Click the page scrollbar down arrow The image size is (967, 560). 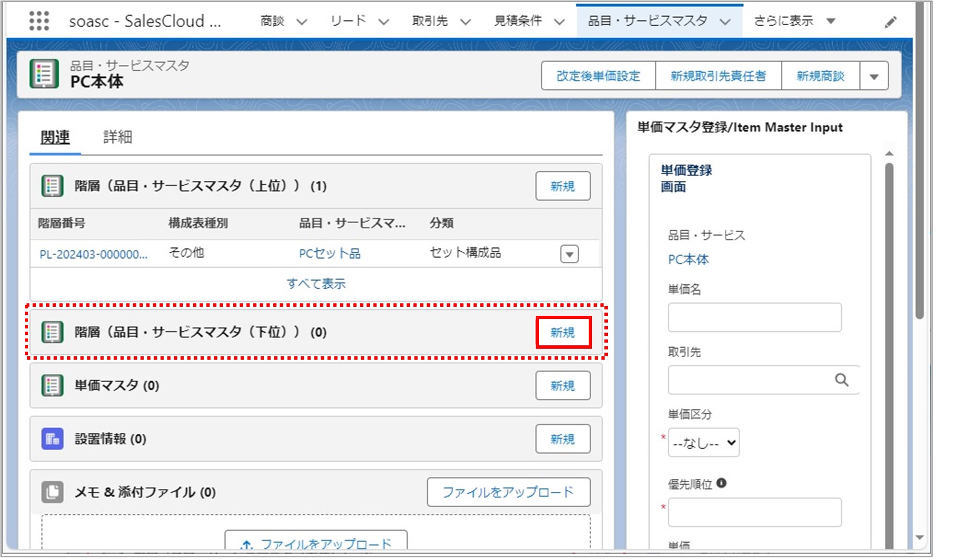click(x=920, y=538)
